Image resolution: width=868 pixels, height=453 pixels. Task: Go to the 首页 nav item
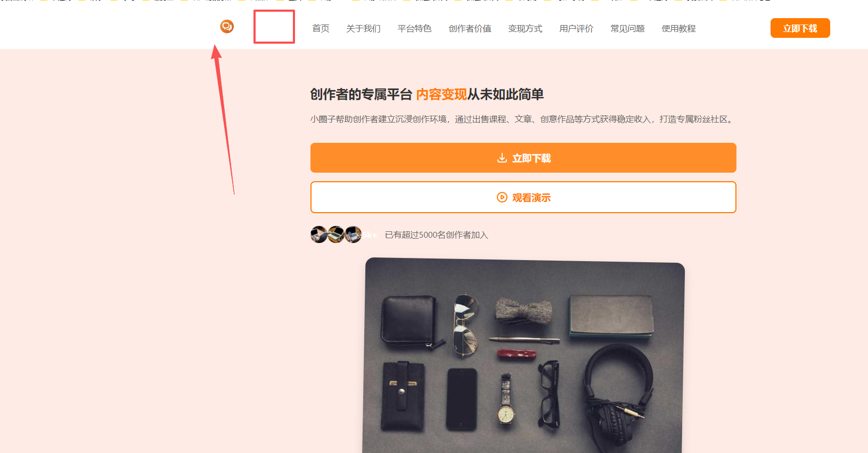(x=321, y=28)
